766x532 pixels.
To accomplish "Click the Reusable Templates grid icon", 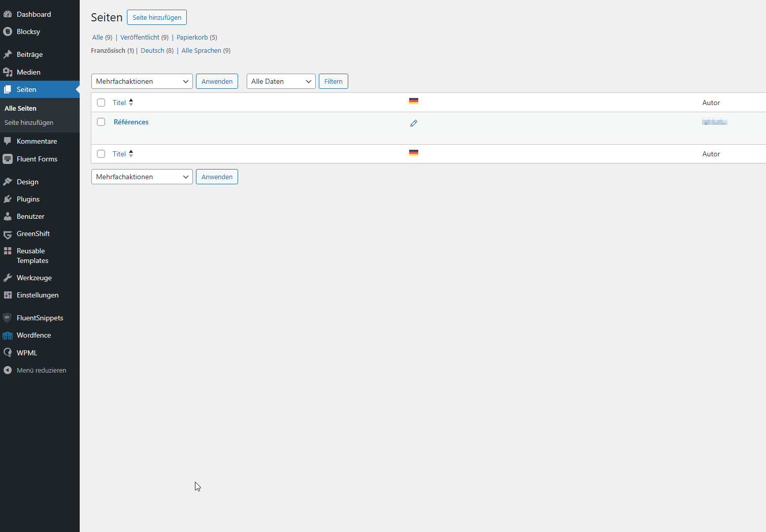I will point(8,251).
